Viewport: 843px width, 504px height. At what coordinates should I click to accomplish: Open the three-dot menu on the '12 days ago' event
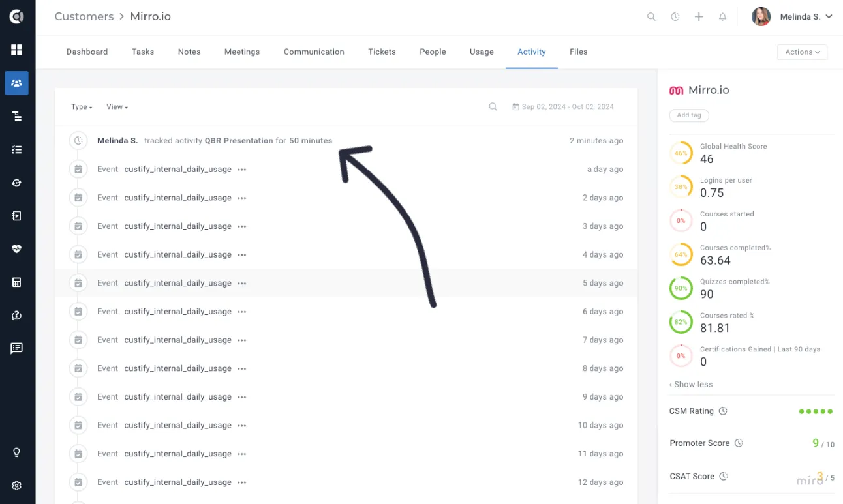242,482
